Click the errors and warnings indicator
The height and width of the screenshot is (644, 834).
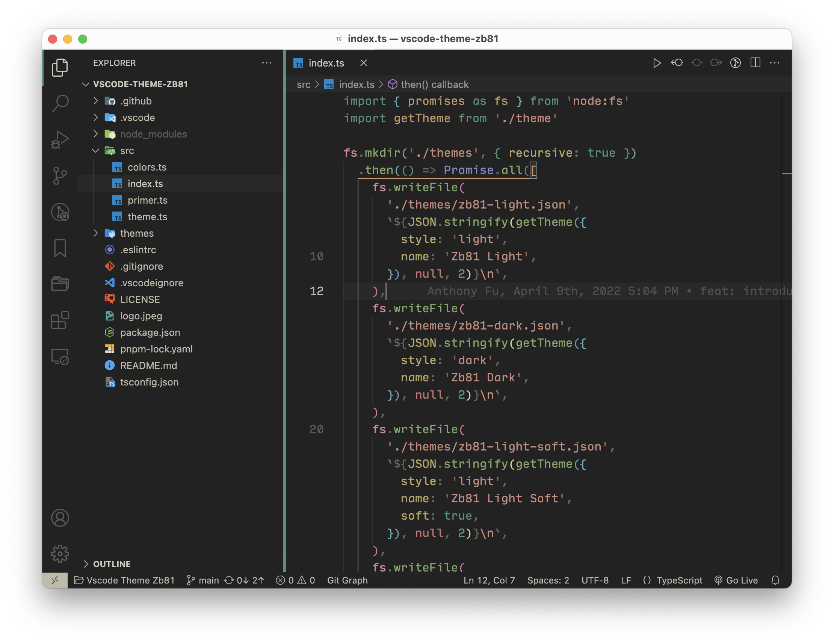(x=296, y=580)
